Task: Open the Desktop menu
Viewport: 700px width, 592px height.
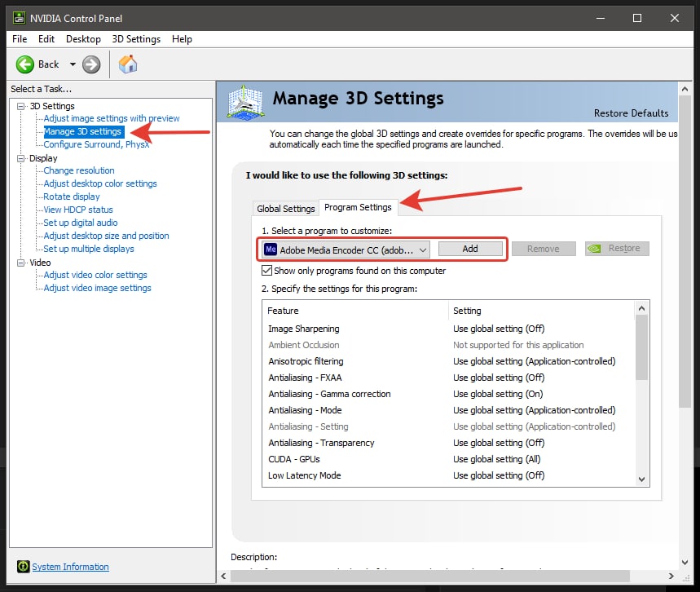Action: [83, 39]
